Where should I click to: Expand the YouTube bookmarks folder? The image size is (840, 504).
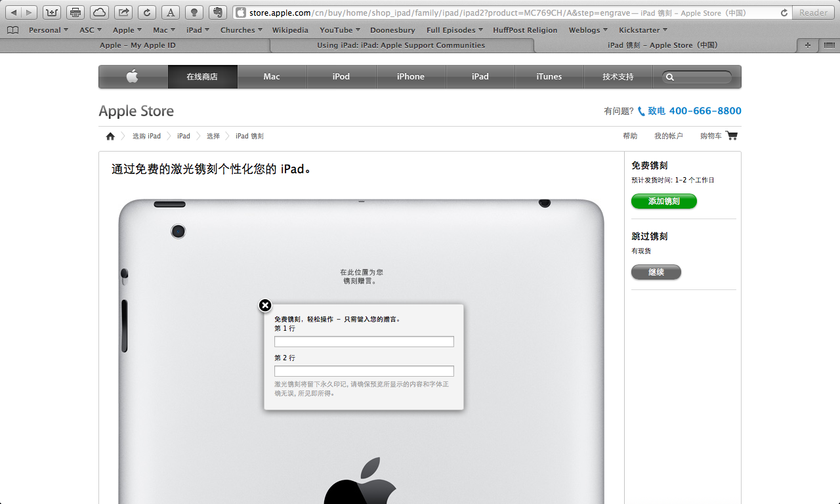coord(341,30)
